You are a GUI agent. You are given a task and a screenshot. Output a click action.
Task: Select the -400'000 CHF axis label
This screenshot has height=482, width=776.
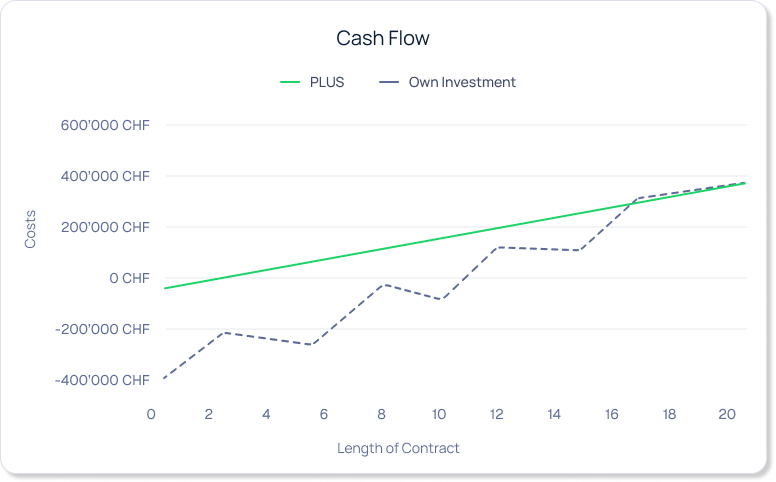103,380
